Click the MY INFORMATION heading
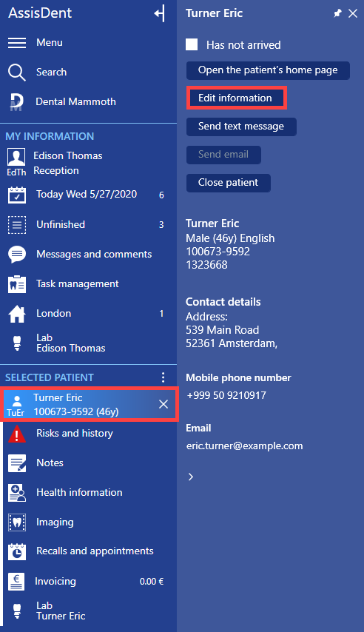Viewport: 364px width, 632px height. tap(50, 136)
